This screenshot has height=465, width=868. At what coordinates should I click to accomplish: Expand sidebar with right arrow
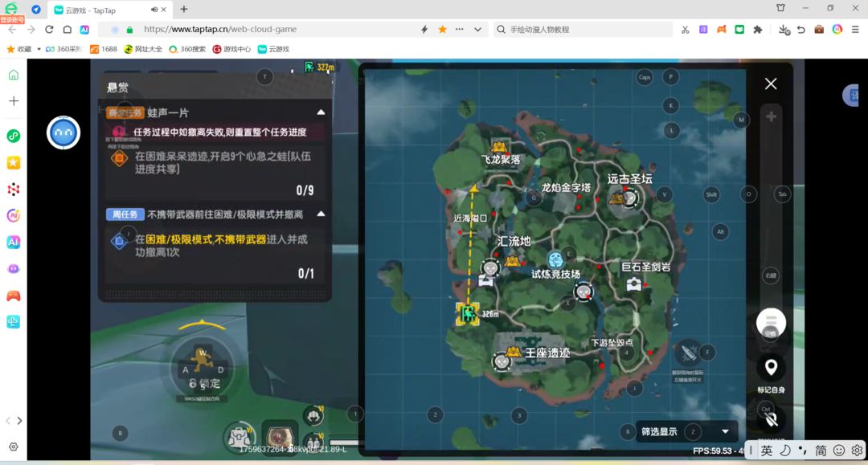click(x=20, y=421)
